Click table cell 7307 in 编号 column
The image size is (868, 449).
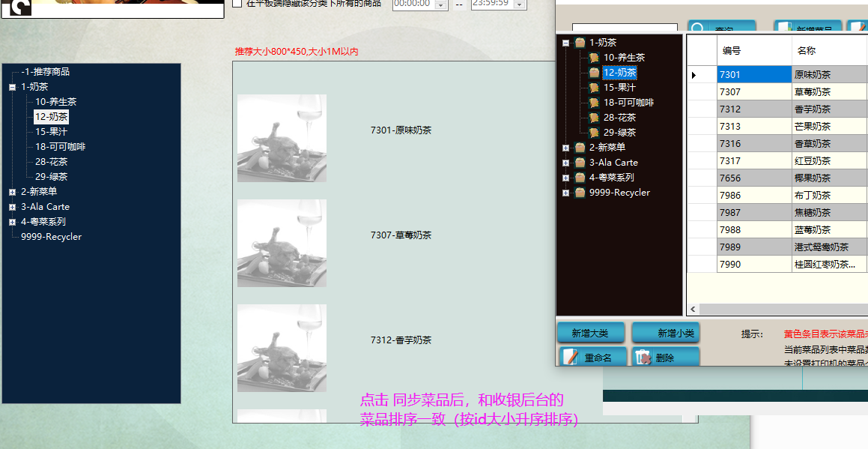click(x=754, y=92)
